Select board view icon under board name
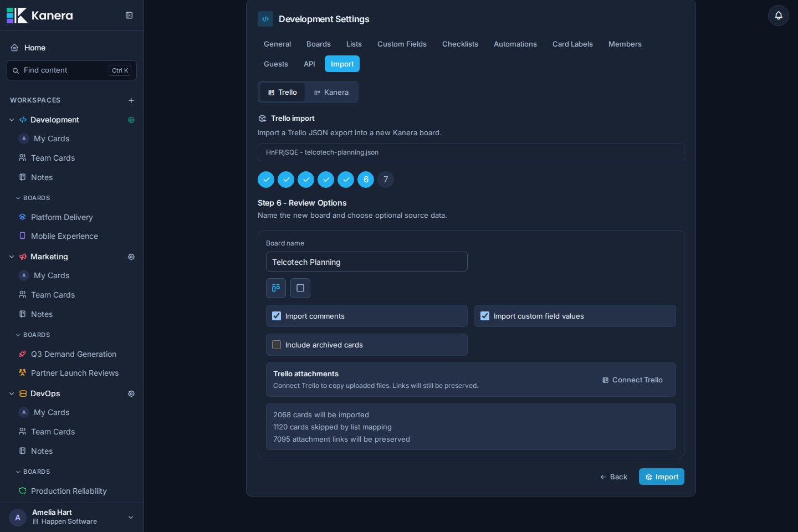The height and width of the screenshot is (532, 798). [276, 288]
